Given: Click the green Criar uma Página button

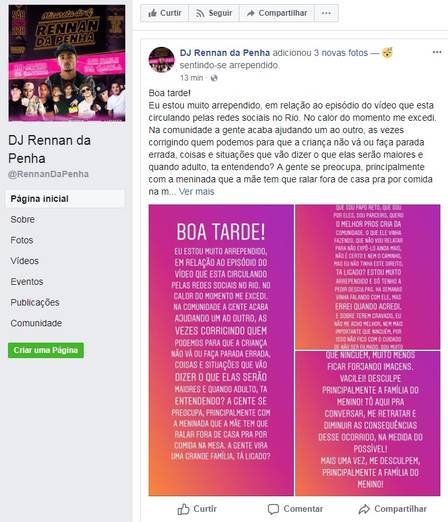Looking at the screenshot, I should (x=46, y=350).
